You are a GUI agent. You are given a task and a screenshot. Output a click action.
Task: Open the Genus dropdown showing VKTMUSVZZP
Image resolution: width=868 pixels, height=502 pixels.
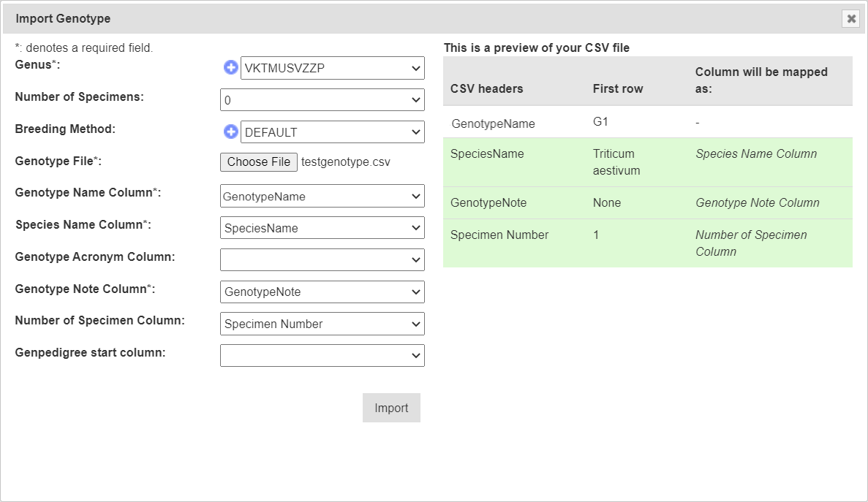332,69
